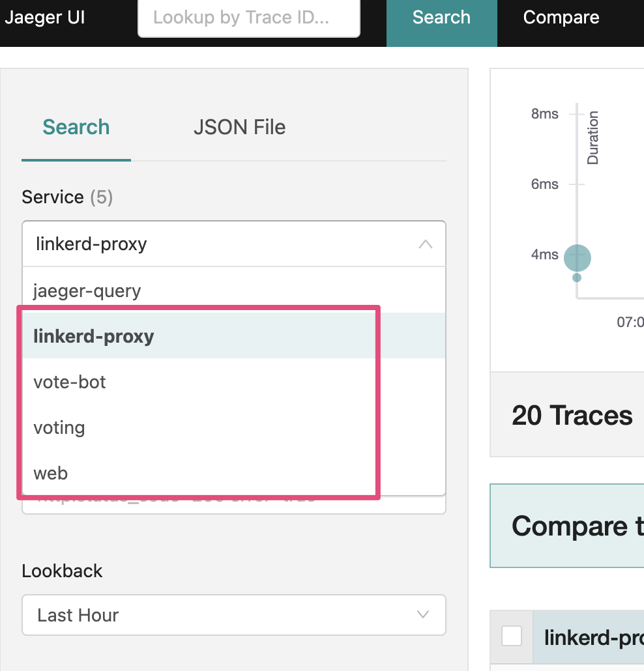Select jaeger-query from the service list
Viewport: 644px width, 671px height.
coord(234,291)
